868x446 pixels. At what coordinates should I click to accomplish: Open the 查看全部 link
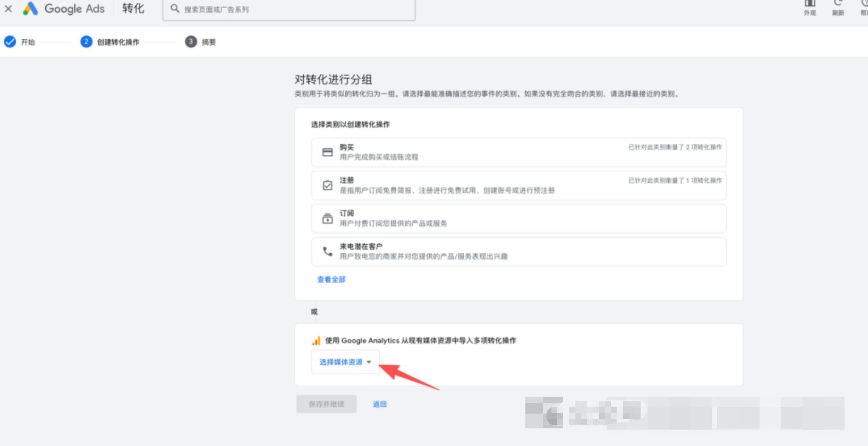click(x=331, y=279)
